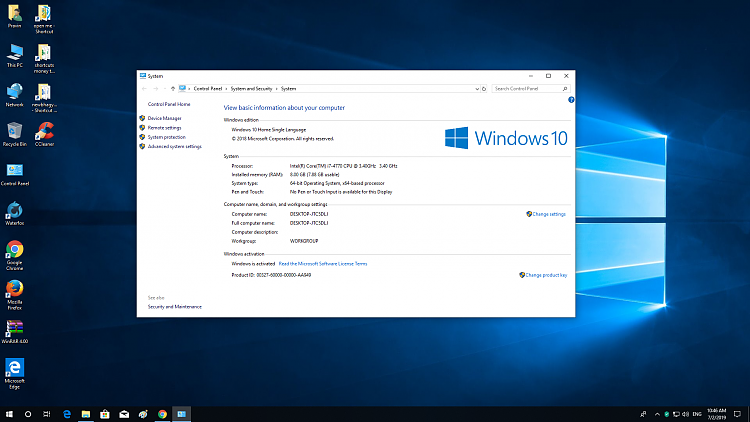750x422 pixels.
Task: Open Security and Maintenance link
Action: point(175,307)
